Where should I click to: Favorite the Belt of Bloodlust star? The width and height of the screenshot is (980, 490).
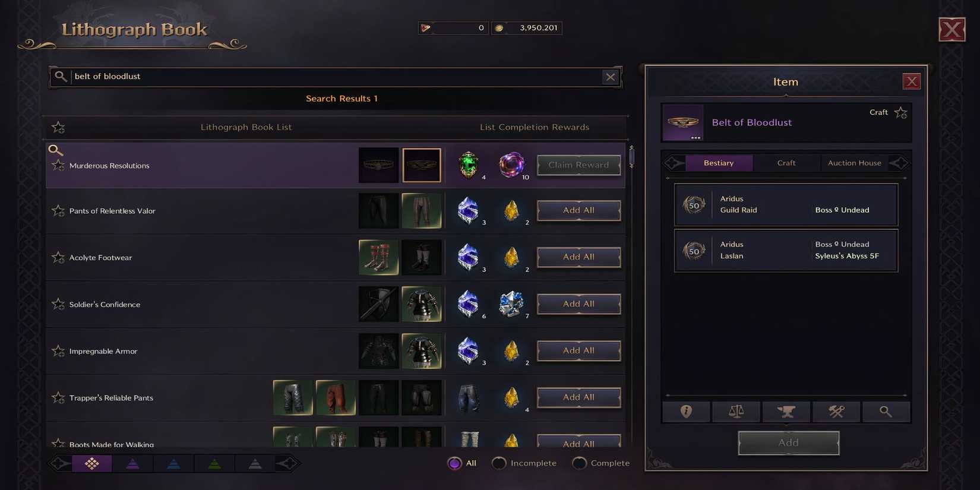(901, 113)
